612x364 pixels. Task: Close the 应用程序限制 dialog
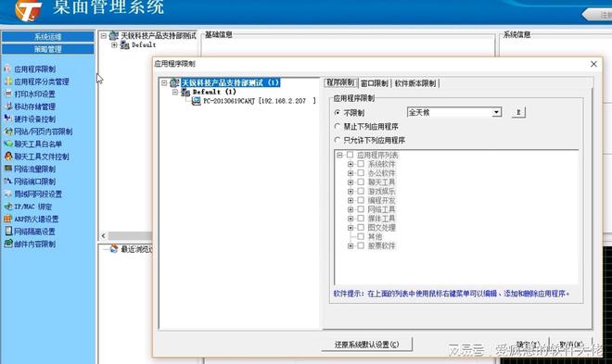coord(593,64)
